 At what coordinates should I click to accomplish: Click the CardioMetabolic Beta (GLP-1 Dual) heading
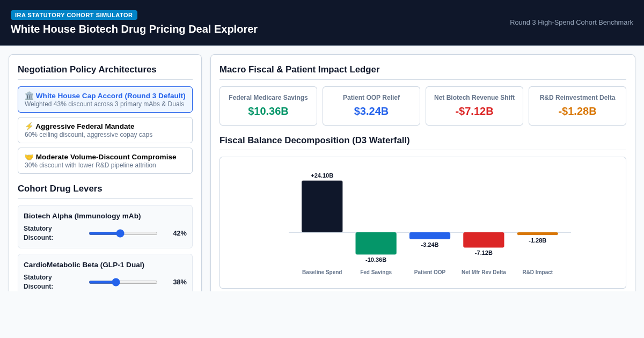(84, 265)
